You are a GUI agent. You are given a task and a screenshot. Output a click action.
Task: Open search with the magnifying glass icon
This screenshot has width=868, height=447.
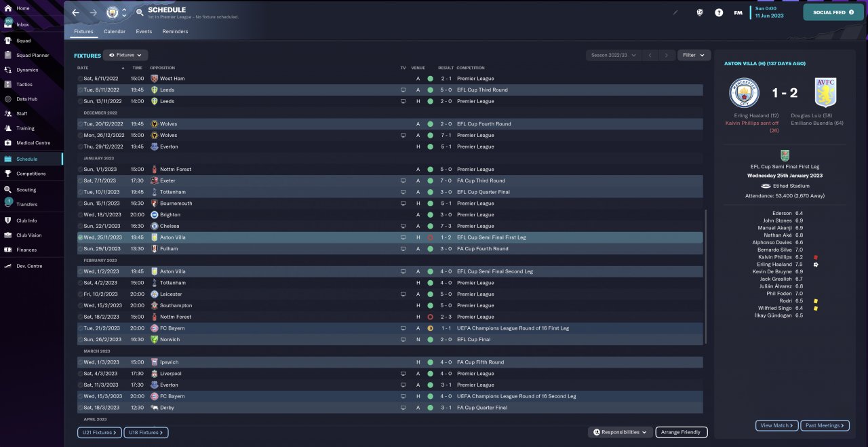pyautogui.click(x=140, y=12)
